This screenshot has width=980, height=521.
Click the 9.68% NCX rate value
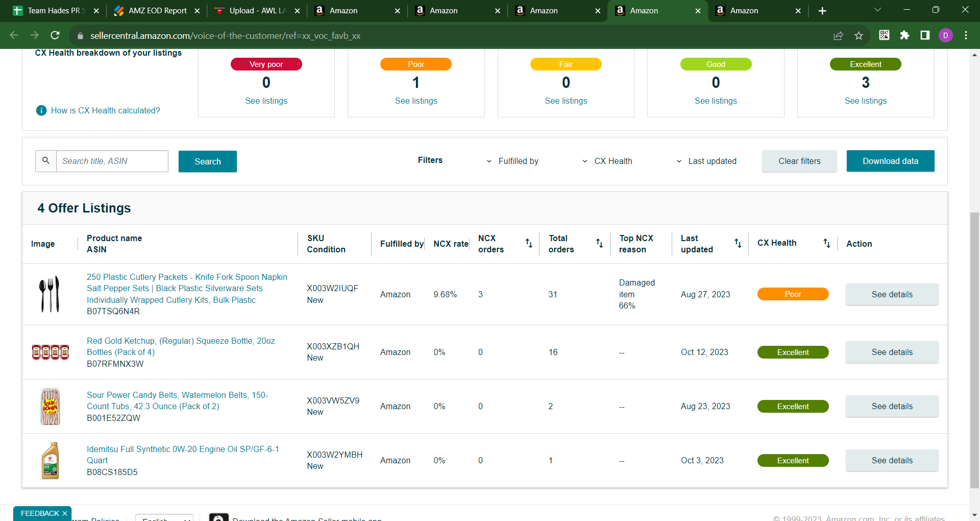click(x=445, y=294)
